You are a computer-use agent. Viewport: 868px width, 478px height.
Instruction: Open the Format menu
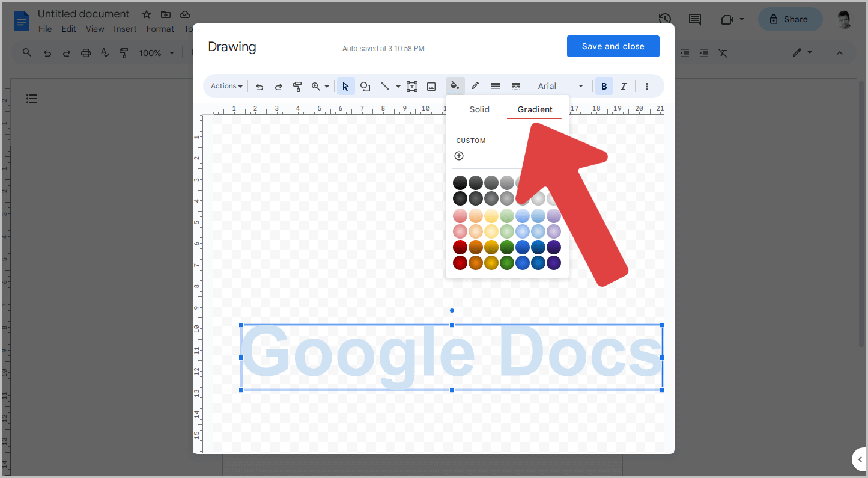(x=160, y=29)
